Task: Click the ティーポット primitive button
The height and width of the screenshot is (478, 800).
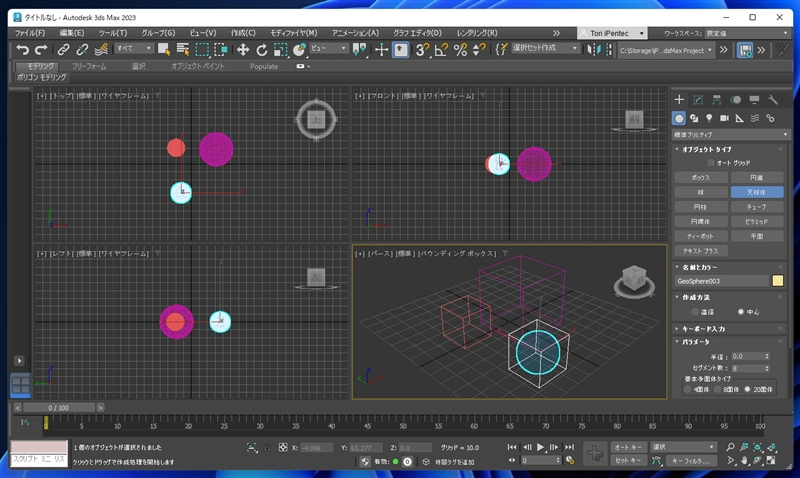Action: pos(701,236)
